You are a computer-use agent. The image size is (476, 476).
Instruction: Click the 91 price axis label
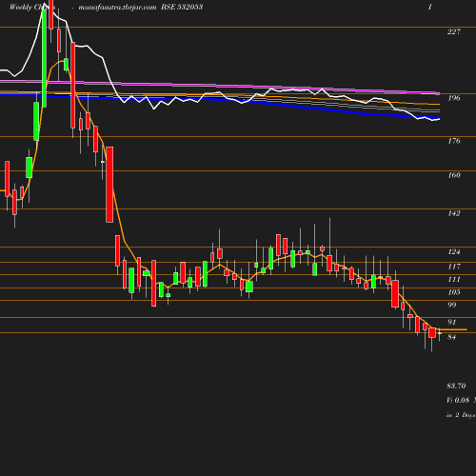(452, 322)
